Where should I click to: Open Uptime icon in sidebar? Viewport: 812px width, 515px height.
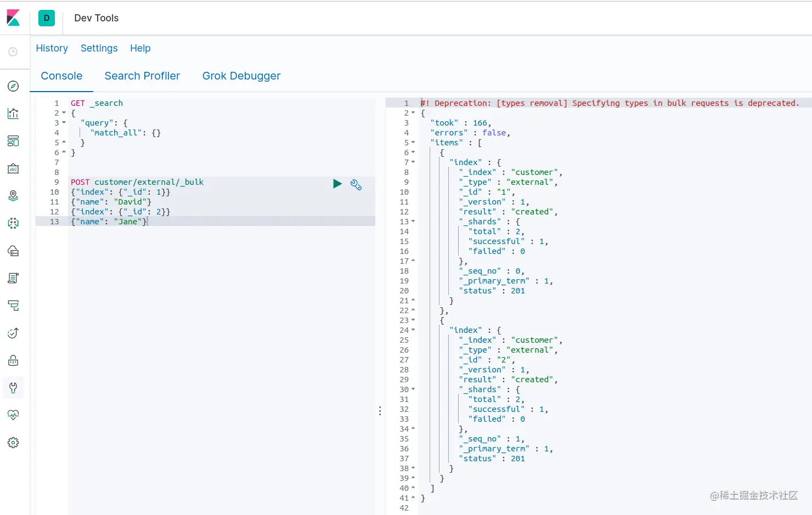pyautogui.click(x=13, y=333)
